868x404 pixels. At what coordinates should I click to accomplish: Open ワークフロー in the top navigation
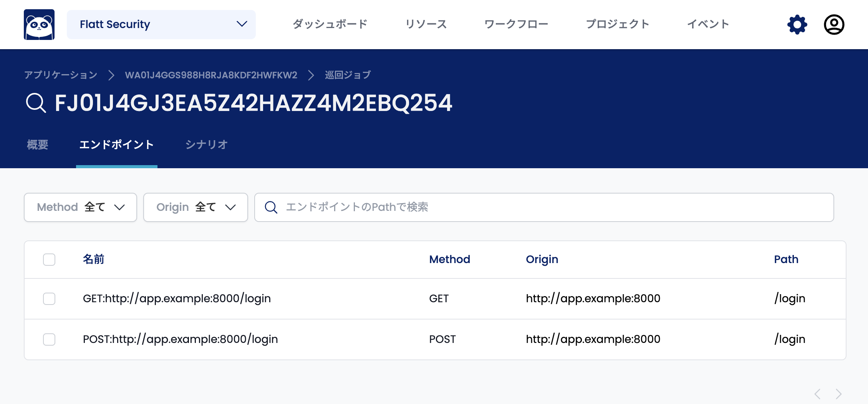(x=516, y=24)
